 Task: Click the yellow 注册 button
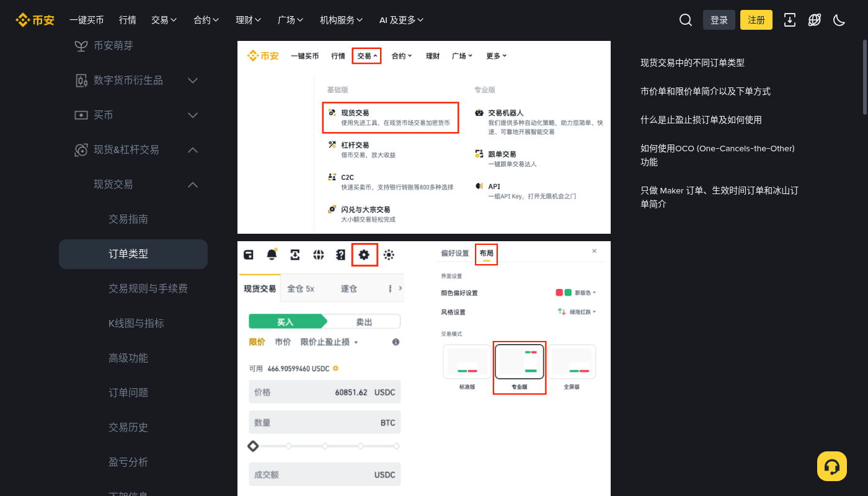(756, 20)
